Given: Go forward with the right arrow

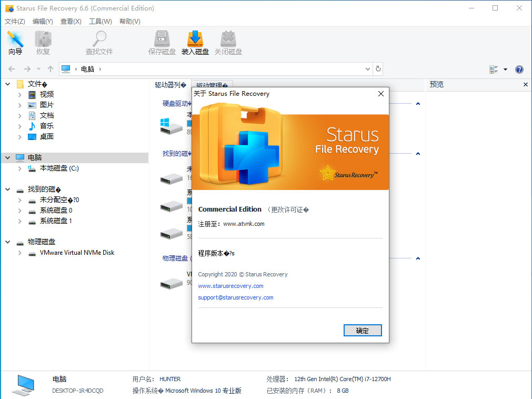Looking at the screenshot, I should (27, 69).
